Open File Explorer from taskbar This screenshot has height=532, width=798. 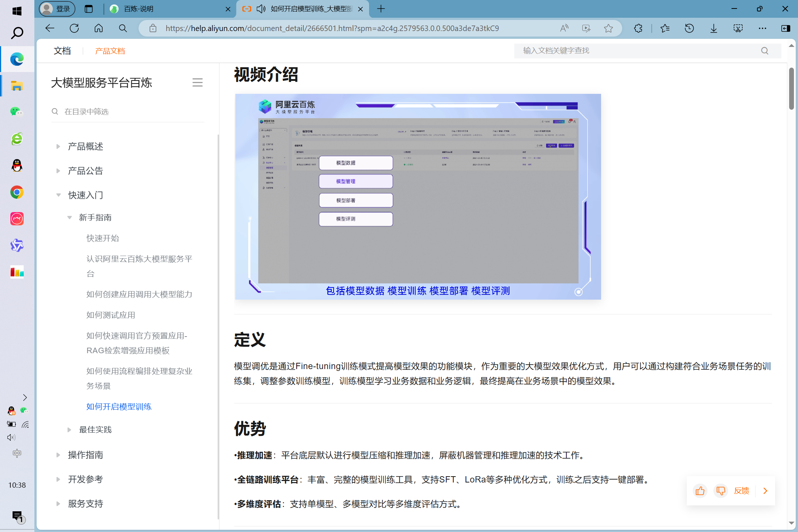(17, 86)
